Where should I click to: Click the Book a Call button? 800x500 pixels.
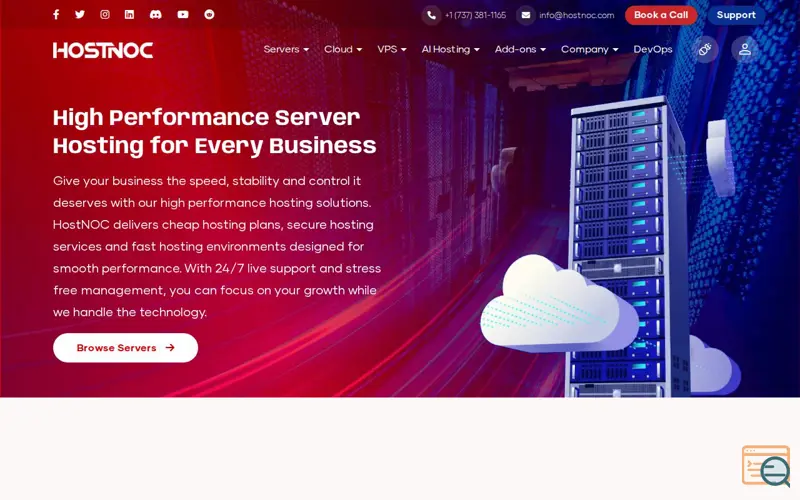(661, 15)
